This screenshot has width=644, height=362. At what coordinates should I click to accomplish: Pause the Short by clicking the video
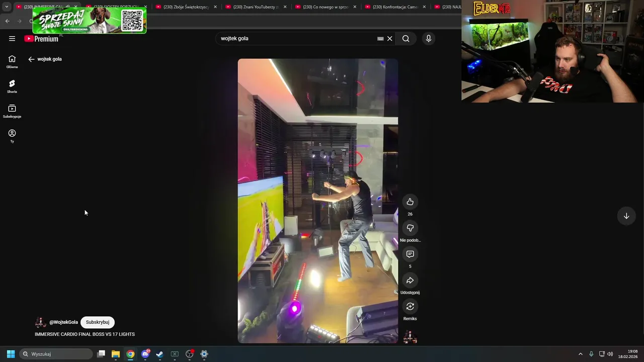pyautogui.click(x=318, y=201)
